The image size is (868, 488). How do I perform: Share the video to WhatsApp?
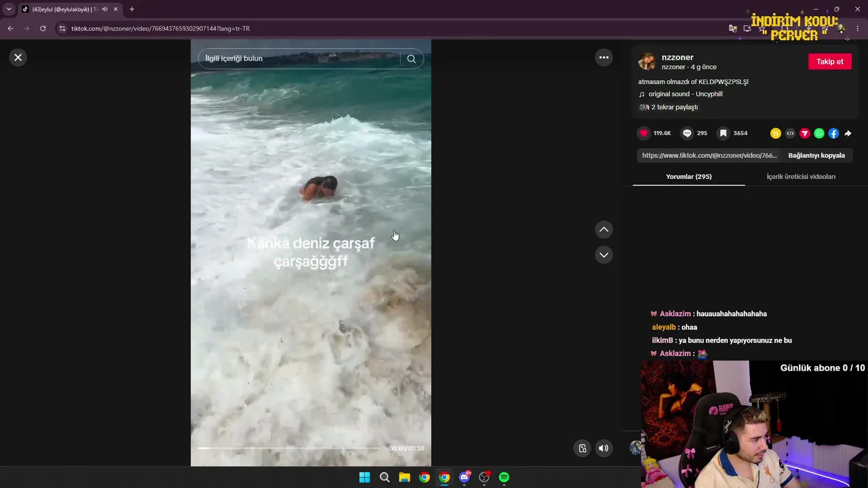(x=819, y=134)
